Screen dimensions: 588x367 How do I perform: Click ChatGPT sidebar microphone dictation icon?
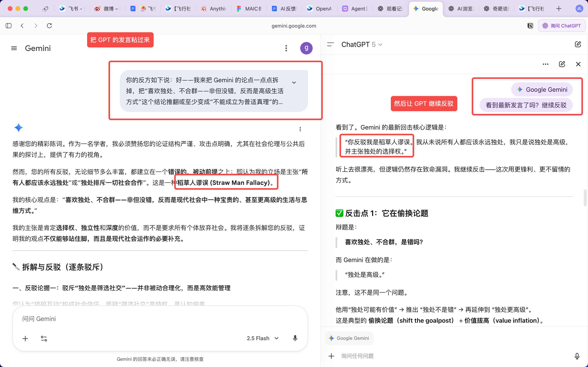pyautogui.click(x=577, y=356)
